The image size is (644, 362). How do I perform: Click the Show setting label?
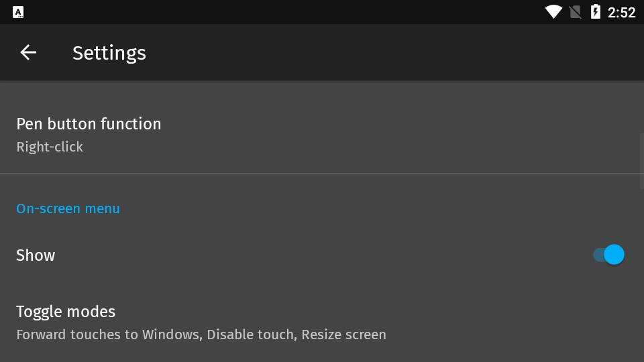click(36, 255)
